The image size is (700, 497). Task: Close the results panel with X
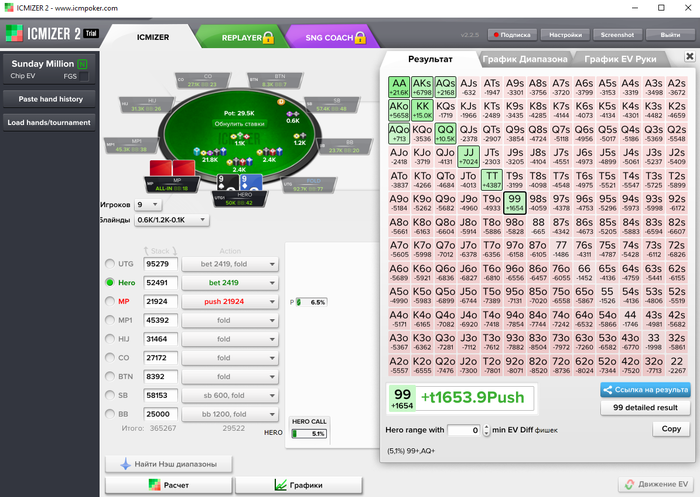(x=689, y=56)
